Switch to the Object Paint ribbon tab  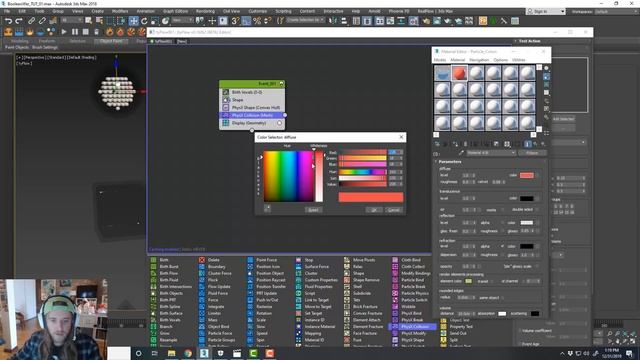pos(111,41)
